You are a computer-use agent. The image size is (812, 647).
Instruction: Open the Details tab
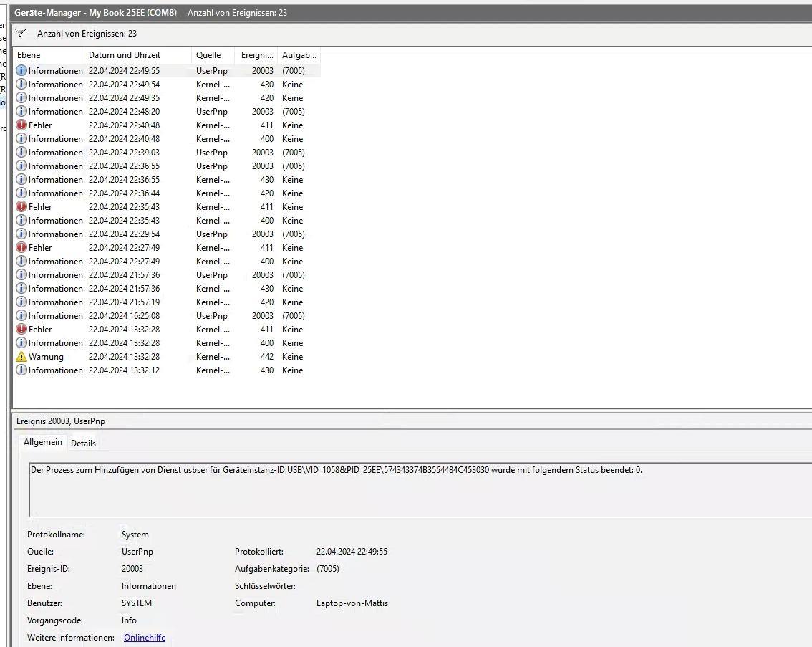tap(83, 444)
